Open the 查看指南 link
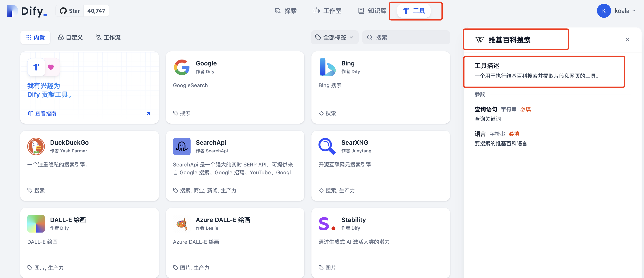This screenshot has height=278, width=644. [45, 114]
